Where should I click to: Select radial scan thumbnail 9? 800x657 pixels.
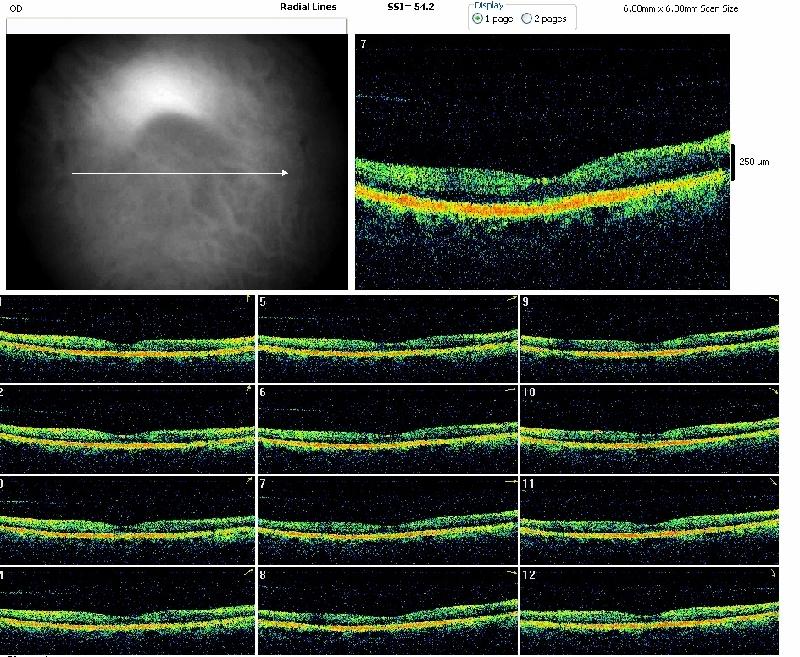649,338
